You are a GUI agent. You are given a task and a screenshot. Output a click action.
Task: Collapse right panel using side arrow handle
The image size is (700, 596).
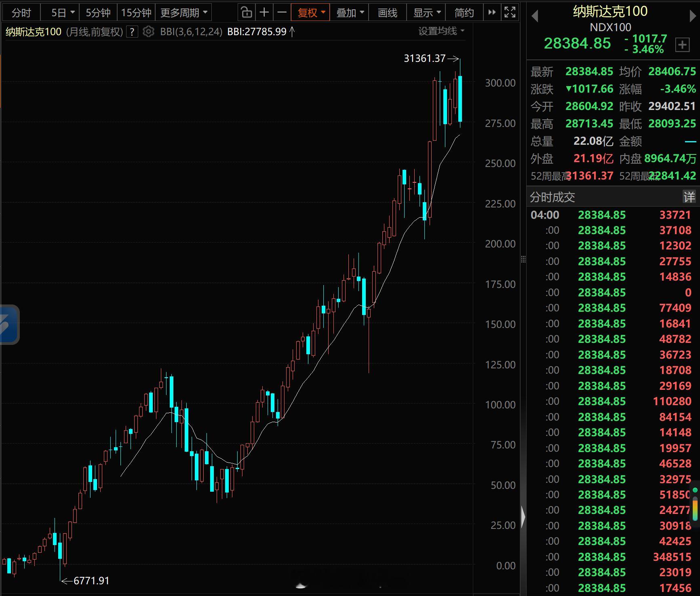tap(523, 517)
